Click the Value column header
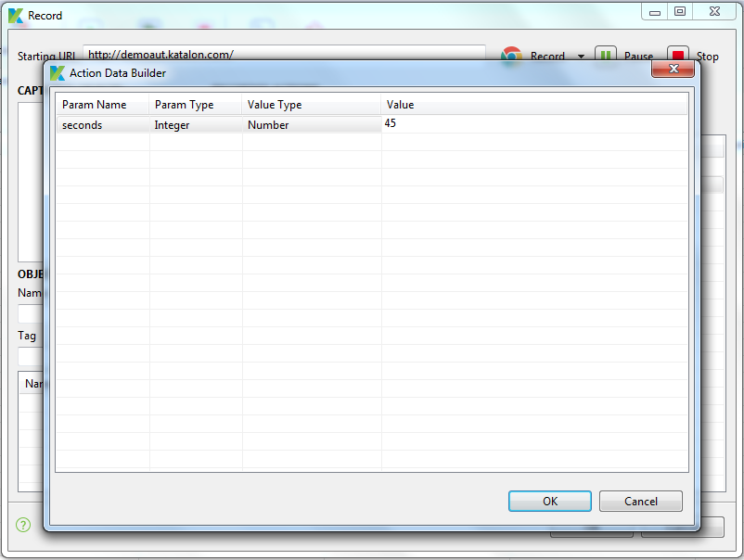744x560 pixels. tap(534, 105)
